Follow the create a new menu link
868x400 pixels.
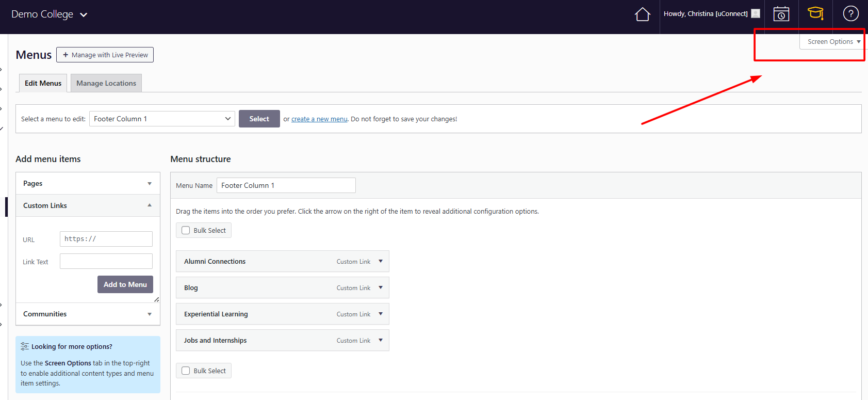coord(319,119)
